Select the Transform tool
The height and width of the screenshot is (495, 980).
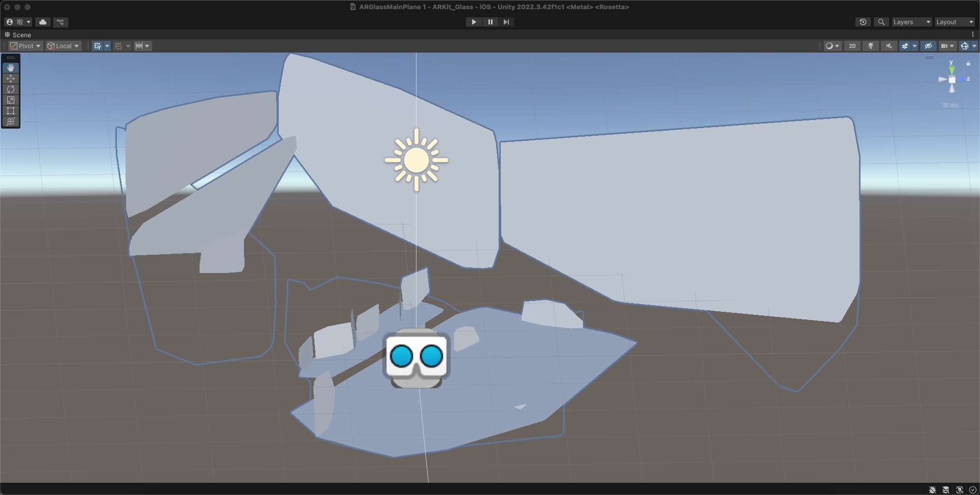[11, 121]
